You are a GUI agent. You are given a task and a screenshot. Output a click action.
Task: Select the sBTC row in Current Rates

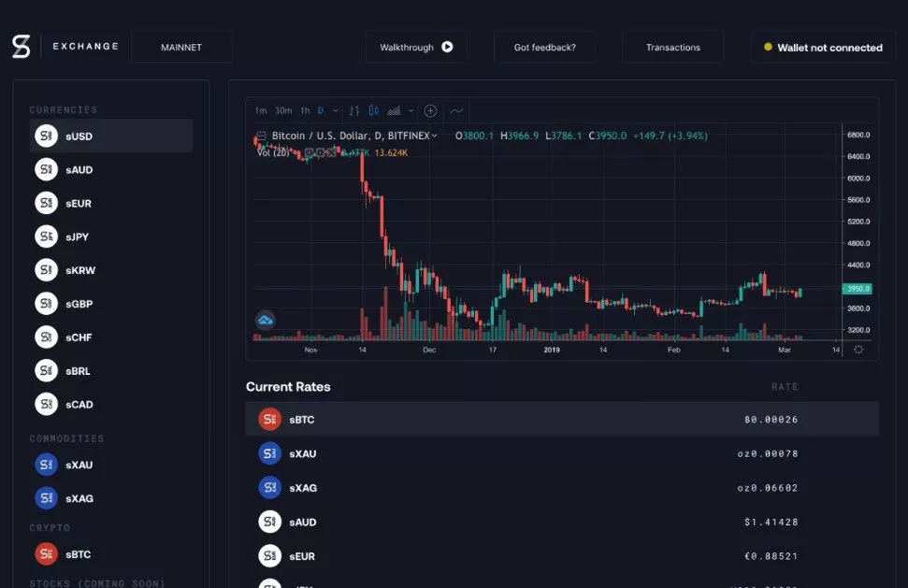pyautogui.click(x=561, y=420)
